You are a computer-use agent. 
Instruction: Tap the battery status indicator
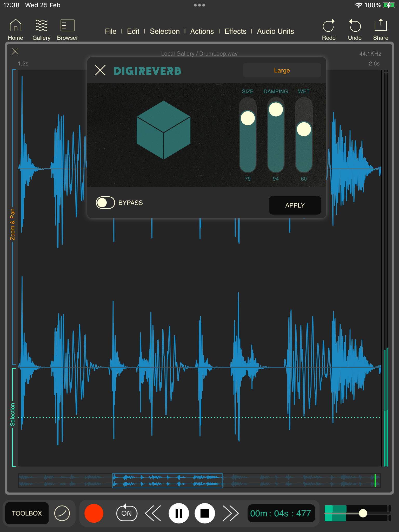(389, 5)
